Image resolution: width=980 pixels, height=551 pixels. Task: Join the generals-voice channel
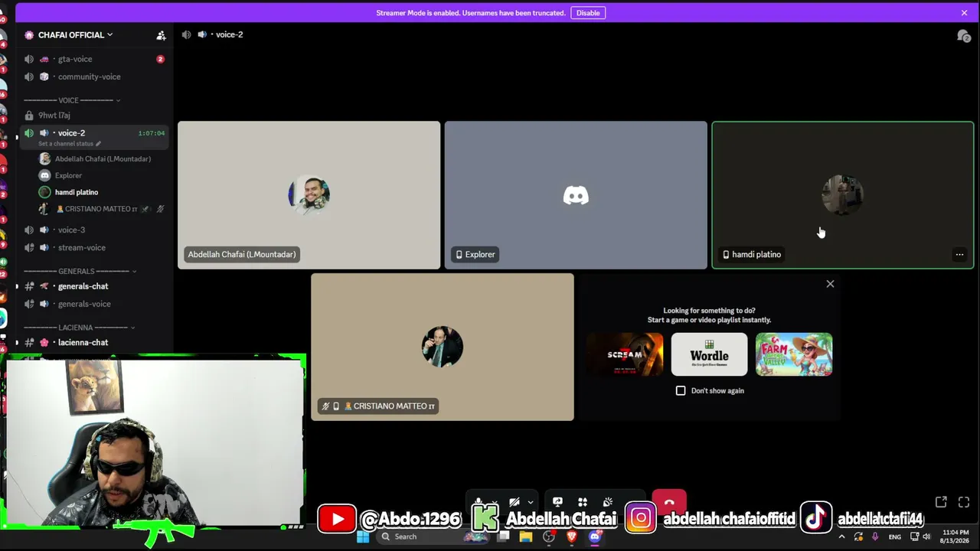(x=95, y=304)
